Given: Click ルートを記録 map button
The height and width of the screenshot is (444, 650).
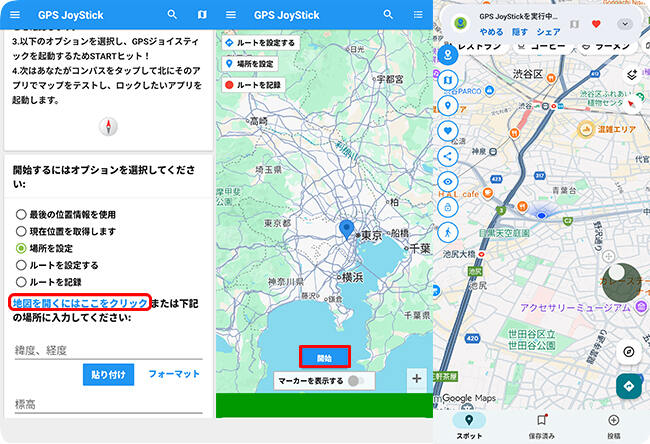Looking at the screenshot, I should tap(254, 85).
